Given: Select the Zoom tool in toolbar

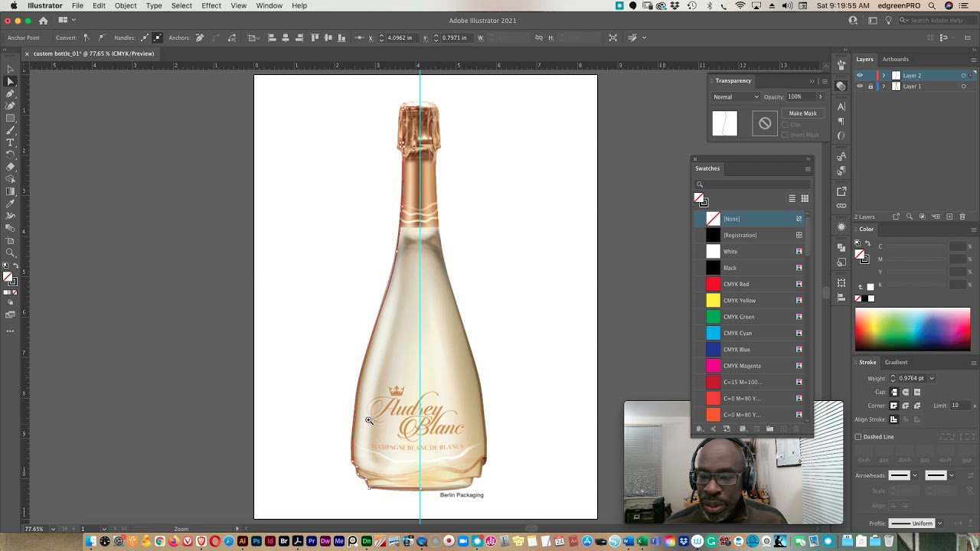Looking at the screenshot, I should [x=11, y=253].
